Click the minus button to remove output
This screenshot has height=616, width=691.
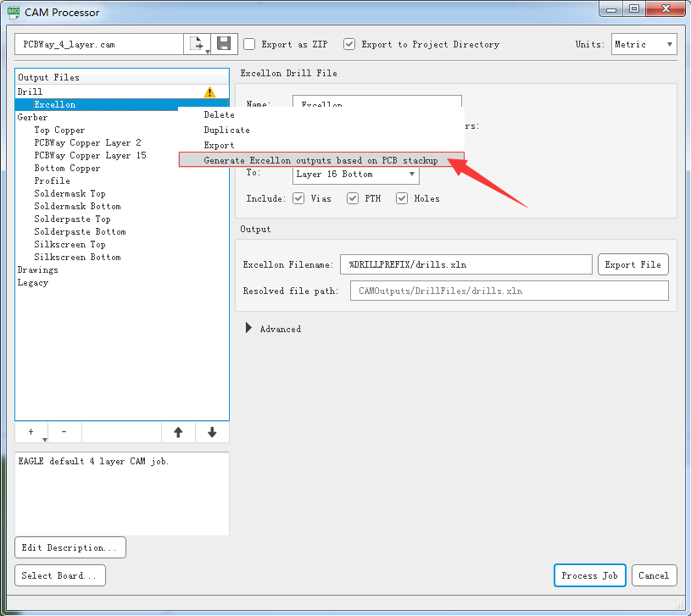point(64,432)
